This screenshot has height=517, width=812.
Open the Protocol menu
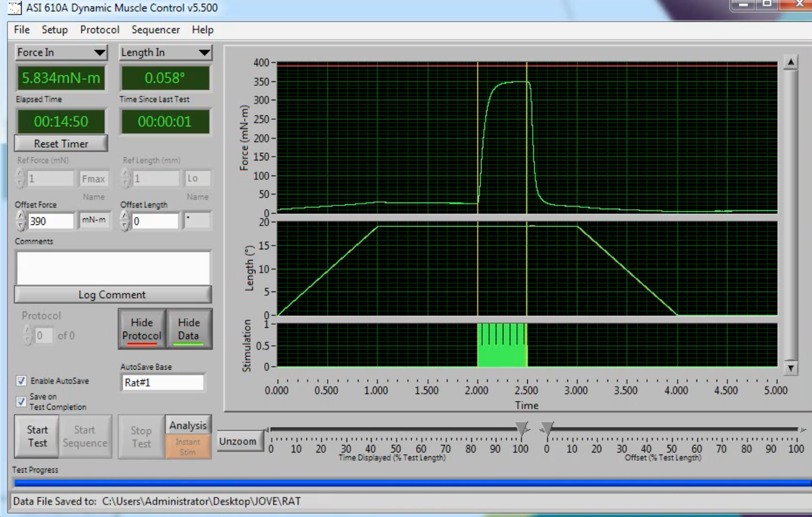(99, 30)
